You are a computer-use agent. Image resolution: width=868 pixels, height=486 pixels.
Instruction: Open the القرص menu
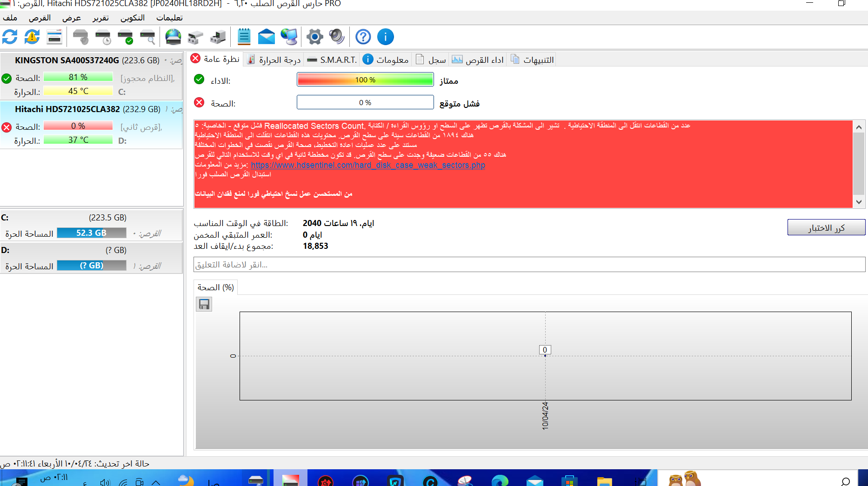click(x=40, y=18)
